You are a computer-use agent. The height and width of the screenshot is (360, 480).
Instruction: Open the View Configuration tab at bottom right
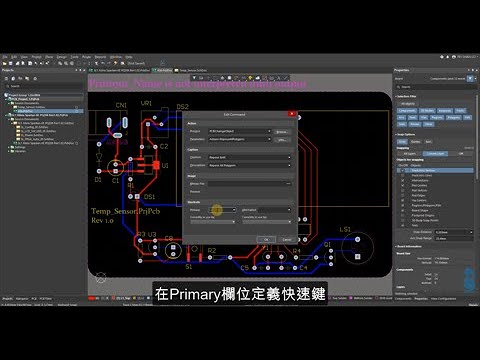point(444,299)
